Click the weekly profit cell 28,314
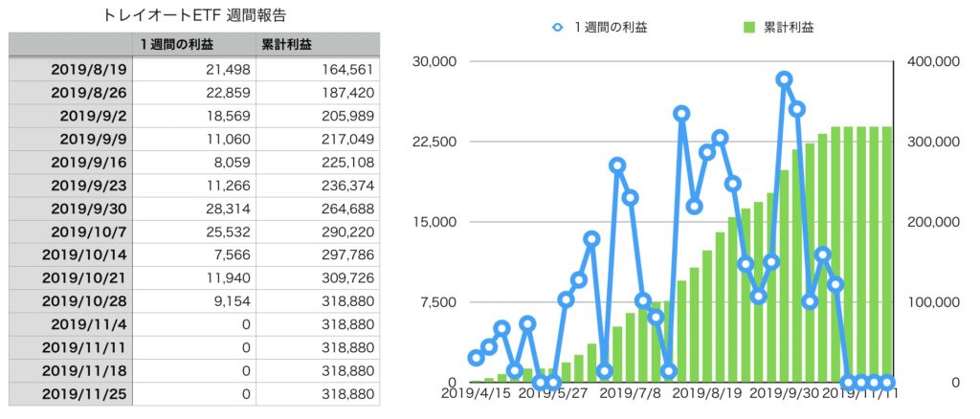The image size is (980, 419). tap(194, 209)
